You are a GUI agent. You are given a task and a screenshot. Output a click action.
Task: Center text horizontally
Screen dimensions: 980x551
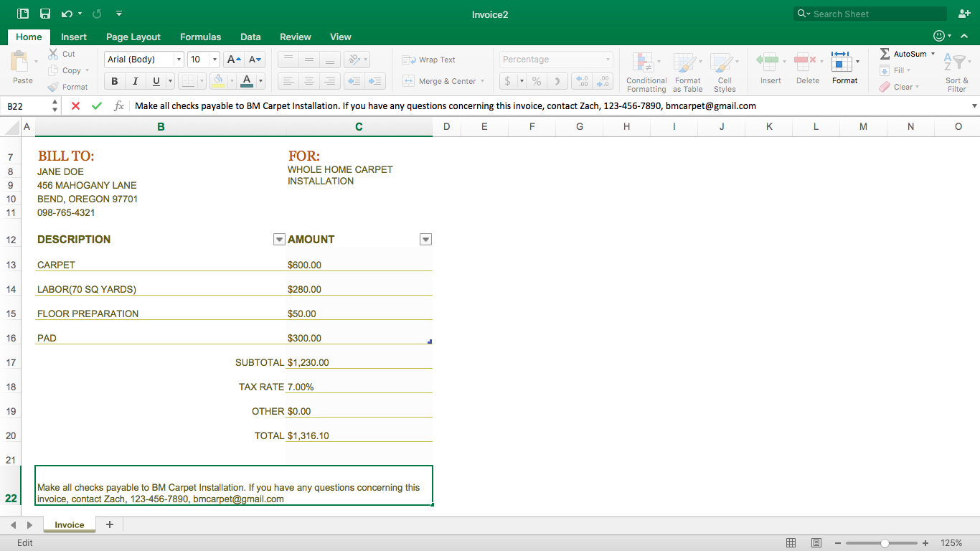point(309,81)
